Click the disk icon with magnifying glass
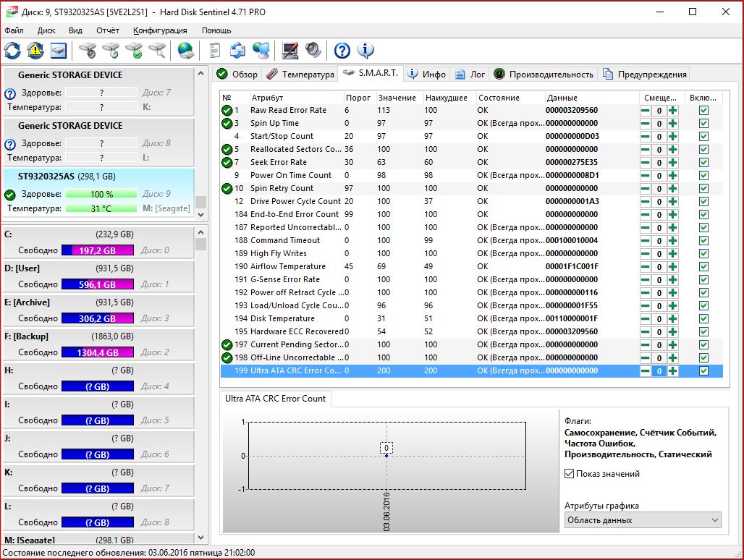 pos(157,50)
